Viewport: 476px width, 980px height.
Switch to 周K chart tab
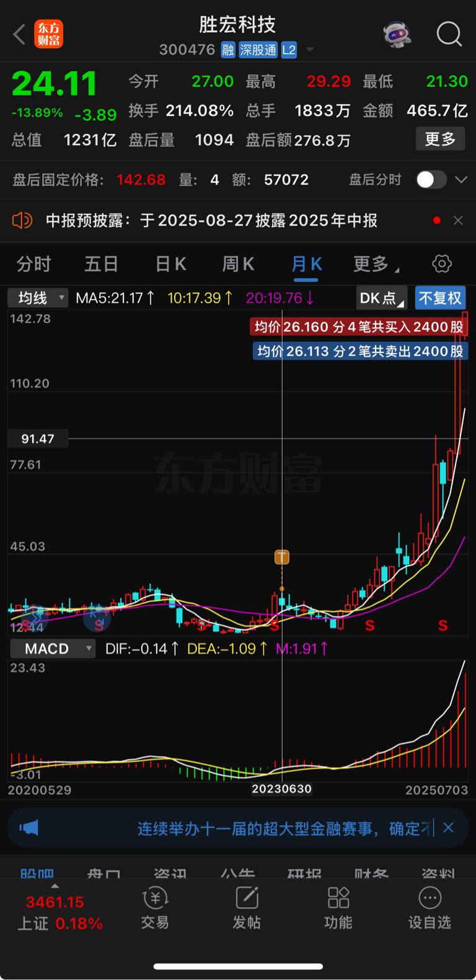(238, 265)
